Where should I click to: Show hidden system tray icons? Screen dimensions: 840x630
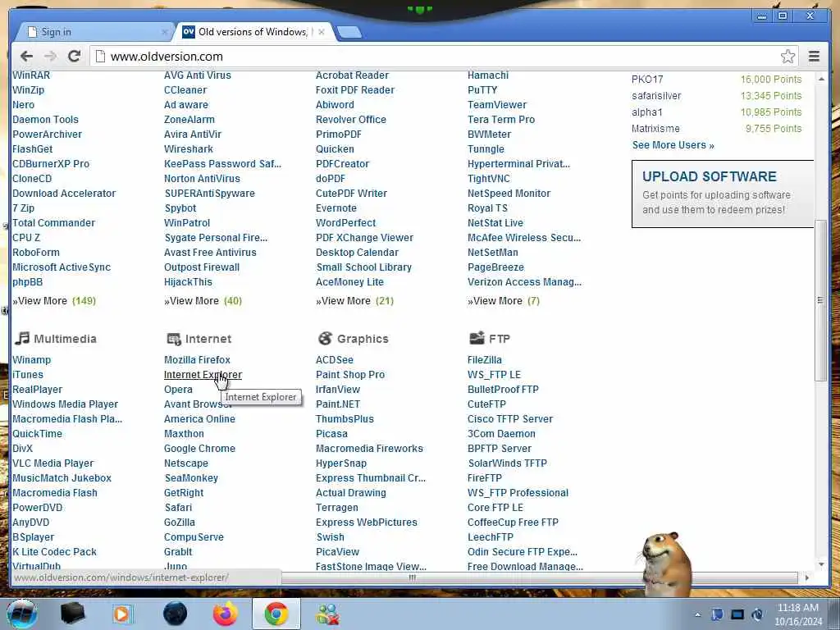click(x=697, y=614)
